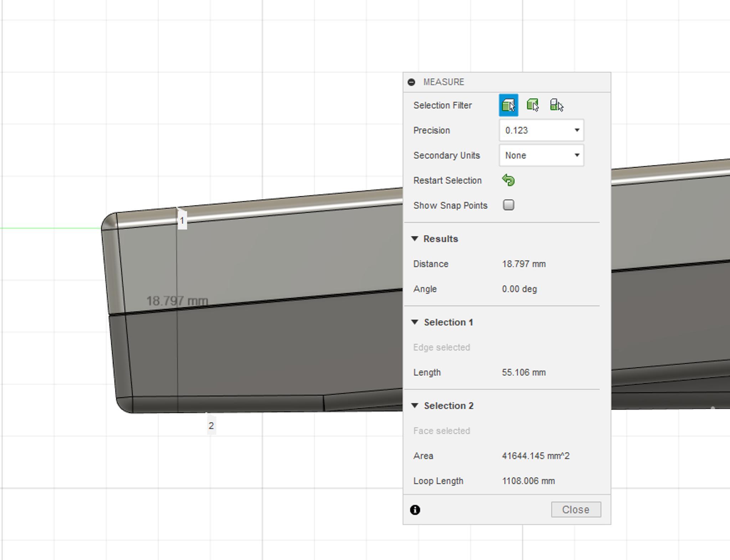This screenshot has width=730, height=560.
Task: Open the Precision dropdown
Action: pyautogui.click(x=541, y=130)
